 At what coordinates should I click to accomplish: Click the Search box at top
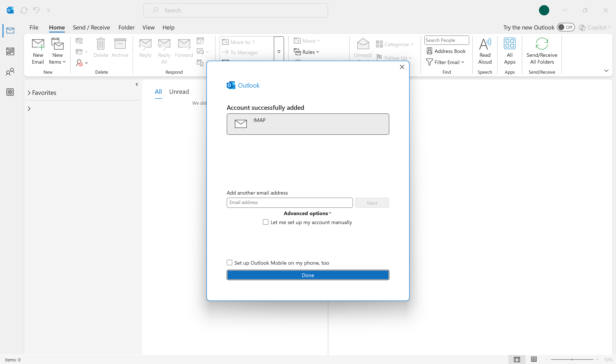tap(236, 10)
